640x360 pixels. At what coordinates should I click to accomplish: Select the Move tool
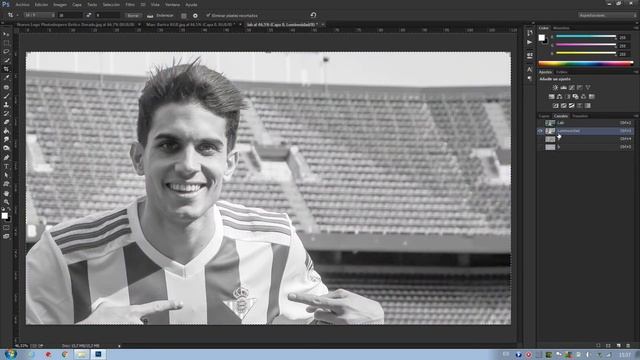(x=6, y=34)
